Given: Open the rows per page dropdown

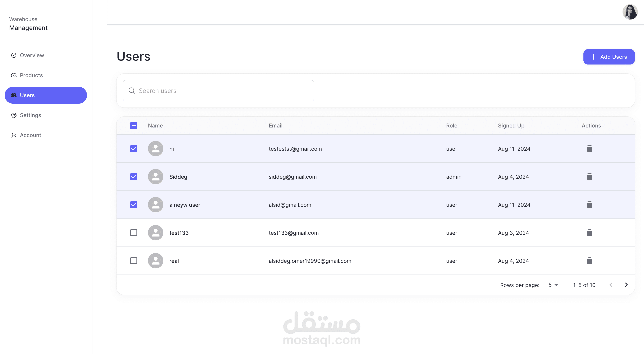Looking at the screenshot, I should coord(553,285).
